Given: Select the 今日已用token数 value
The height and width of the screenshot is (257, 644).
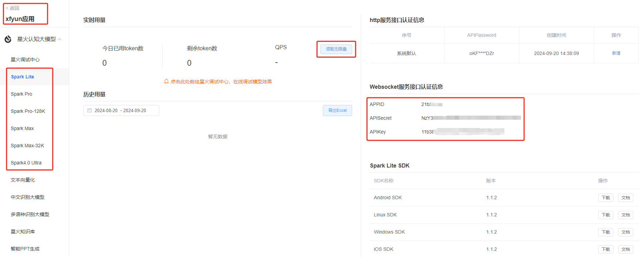Looking at the screenshot, I should click(x=104, y=63).
